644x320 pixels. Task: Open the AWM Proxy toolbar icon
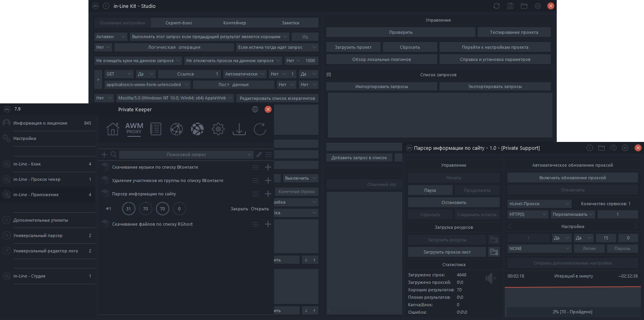(134, 129)
